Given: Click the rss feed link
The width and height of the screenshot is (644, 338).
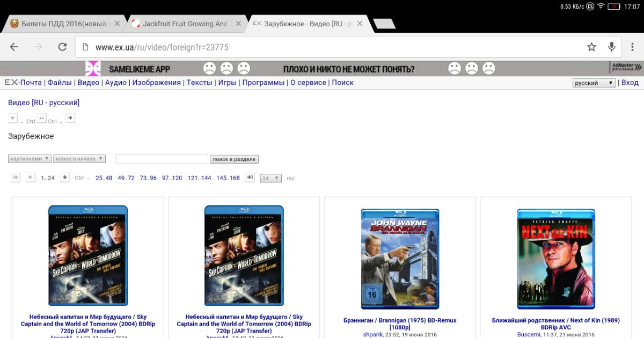Looking at the screenshot, I should (x=290, y=178).
